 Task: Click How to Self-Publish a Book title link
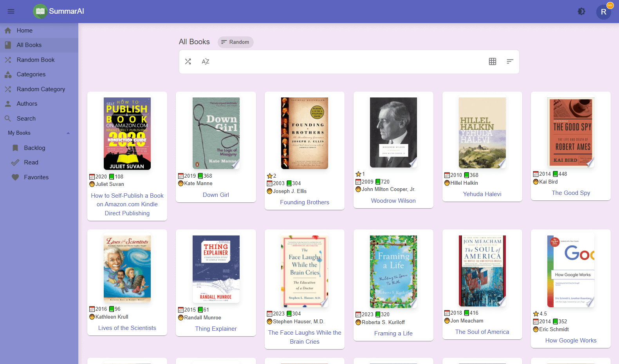point(127,204)
